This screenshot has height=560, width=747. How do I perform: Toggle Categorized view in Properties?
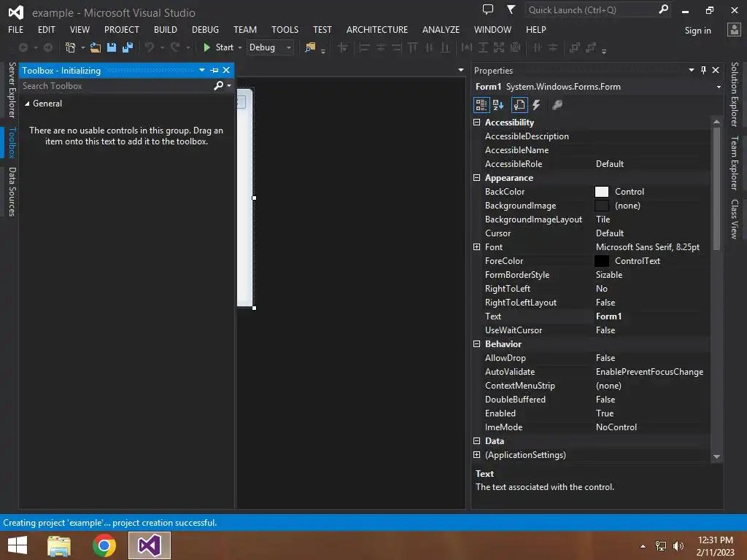tap(481, 105)
